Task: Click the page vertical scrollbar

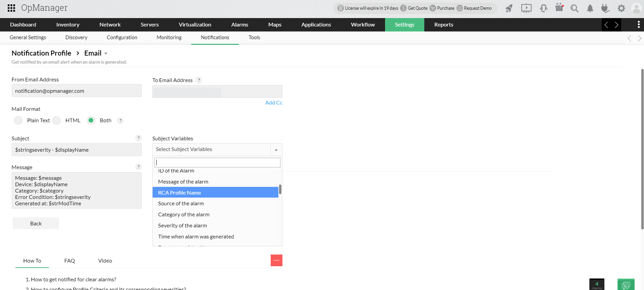Action: coord(642,149)
